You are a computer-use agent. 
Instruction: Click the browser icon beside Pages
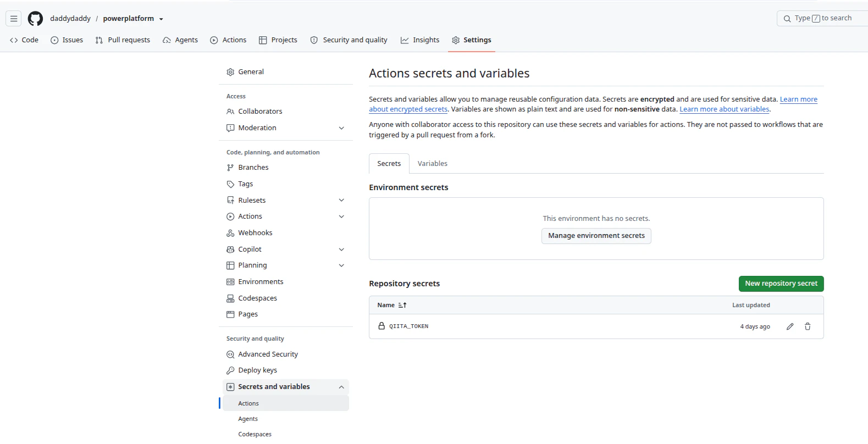(230, 314)
